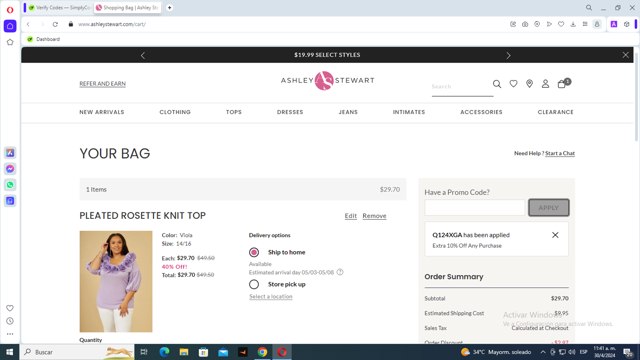Viewport: 640px width, 360px height.
Task: Open the history clock icon in sidebar
Action: coord(10,321)
